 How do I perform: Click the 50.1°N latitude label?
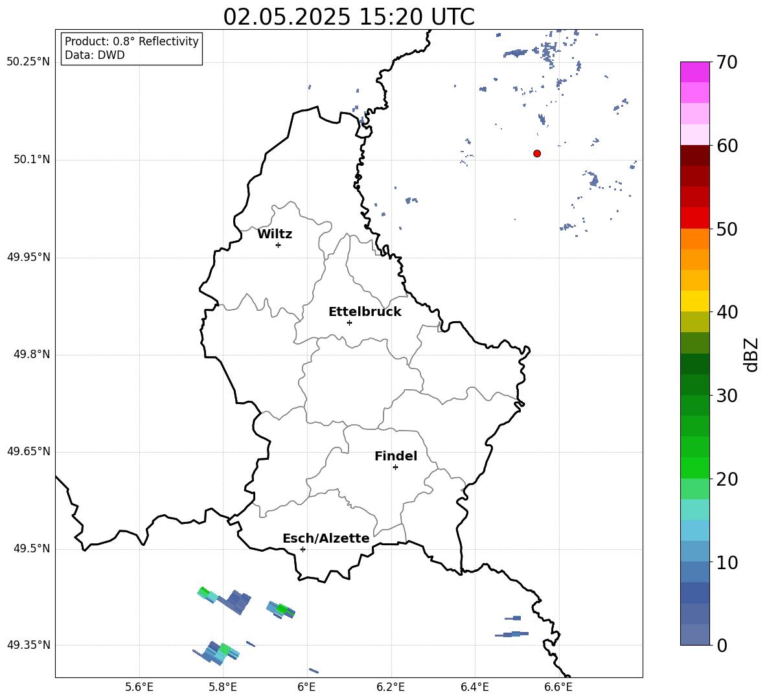(32, 160)
